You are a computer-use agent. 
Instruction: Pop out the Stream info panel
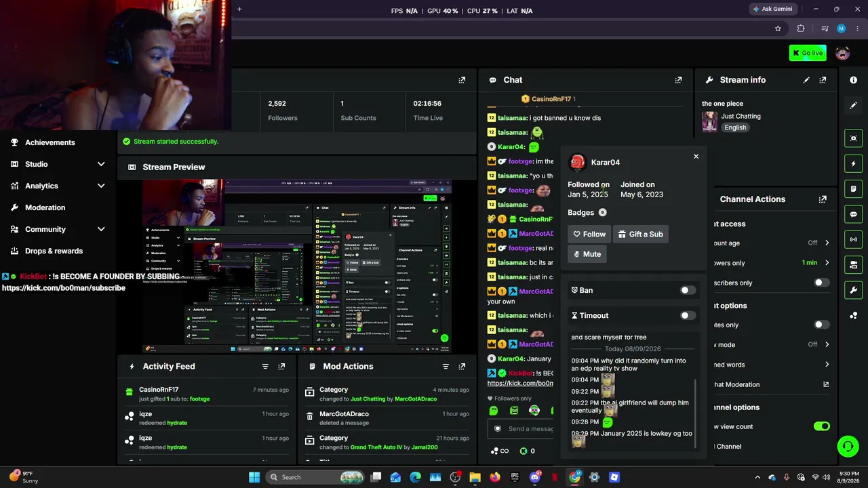[823, 80]
